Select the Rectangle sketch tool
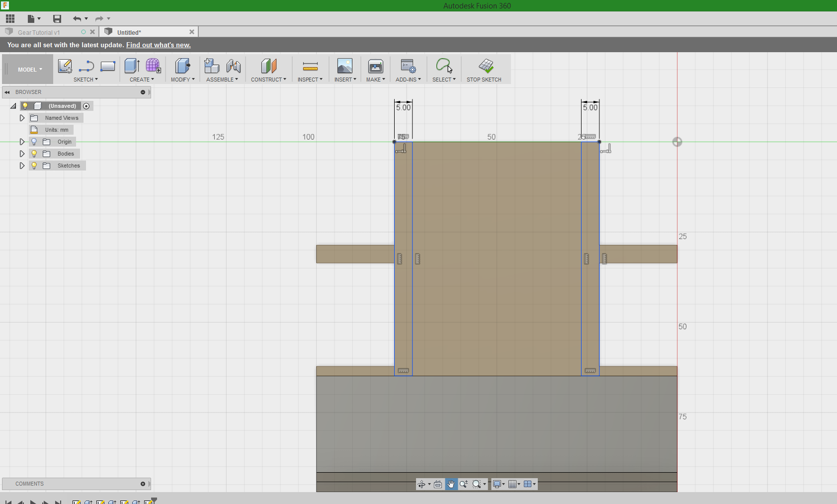Viewport: 837px width, 504px height. pyautogui.click(x=108, y=66)
